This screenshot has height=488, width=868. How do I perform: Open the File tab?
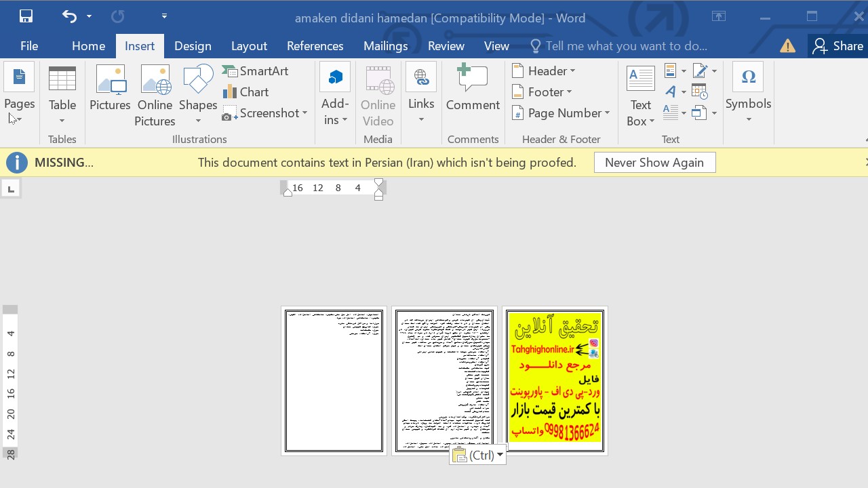pyautogui.click(x=29, y=46)
